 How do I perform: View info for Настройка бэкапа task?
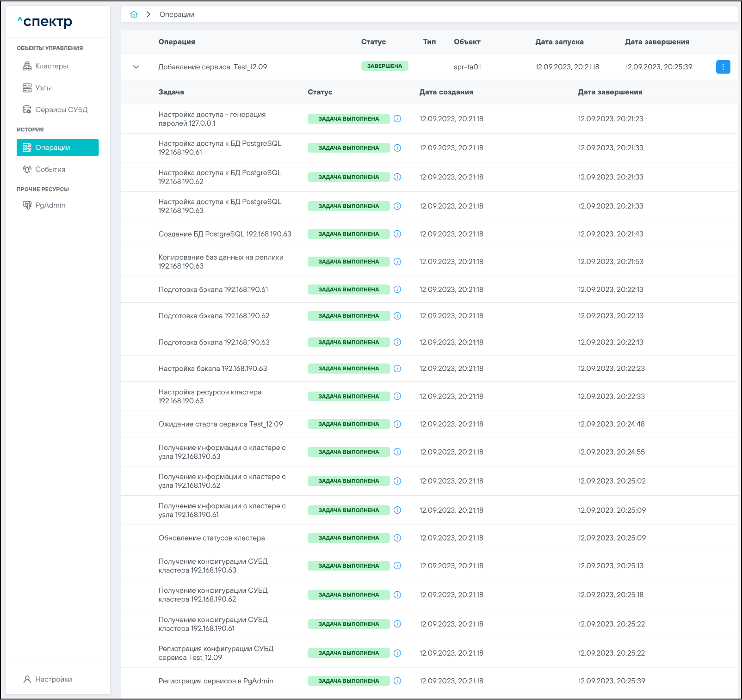[397, 368]
